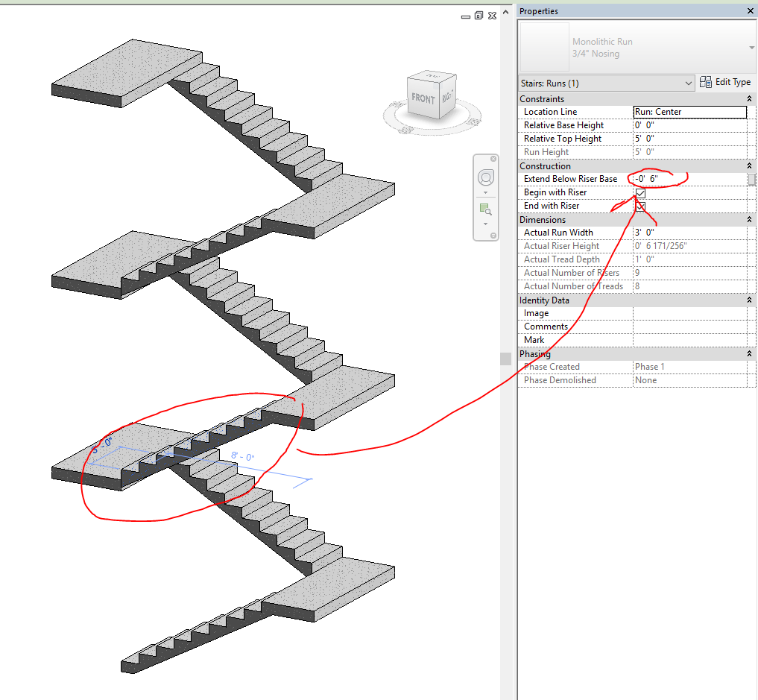Open the Stairs: Runs type selector dropdown
The width and height of the screenshot is (758, 700).
tap(687, 83)
